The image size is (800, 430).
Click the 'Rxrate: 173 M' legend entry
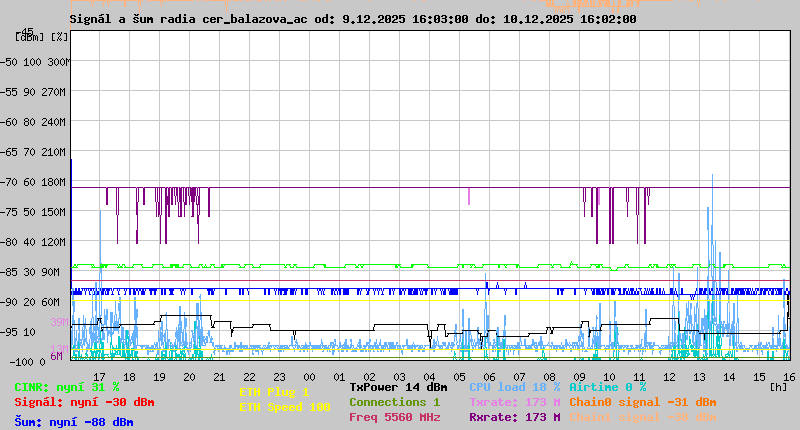(515, 417)
